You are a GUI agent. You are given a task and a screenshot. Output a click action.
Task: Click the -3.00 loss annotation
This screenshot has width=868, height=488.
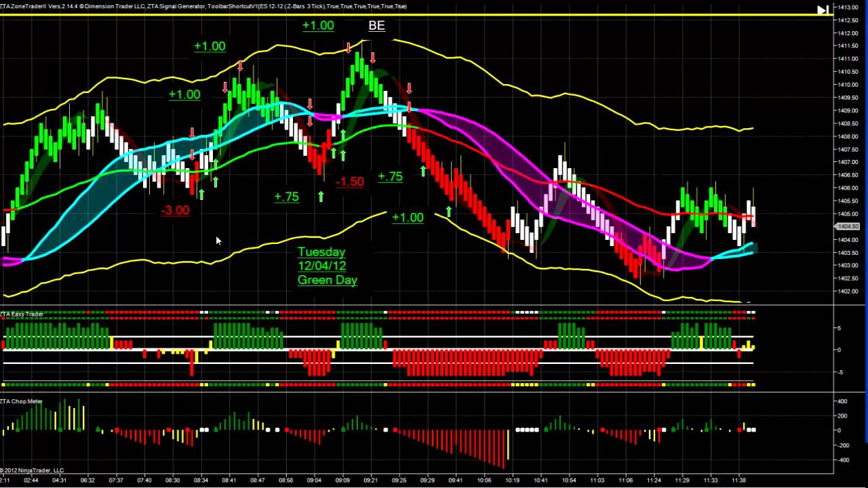click(175, 211)
